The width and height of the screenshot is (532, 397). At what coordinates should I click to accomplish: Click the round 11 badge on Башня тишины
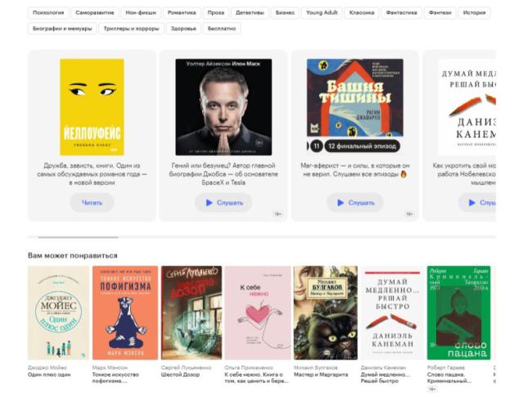point(316,146)
